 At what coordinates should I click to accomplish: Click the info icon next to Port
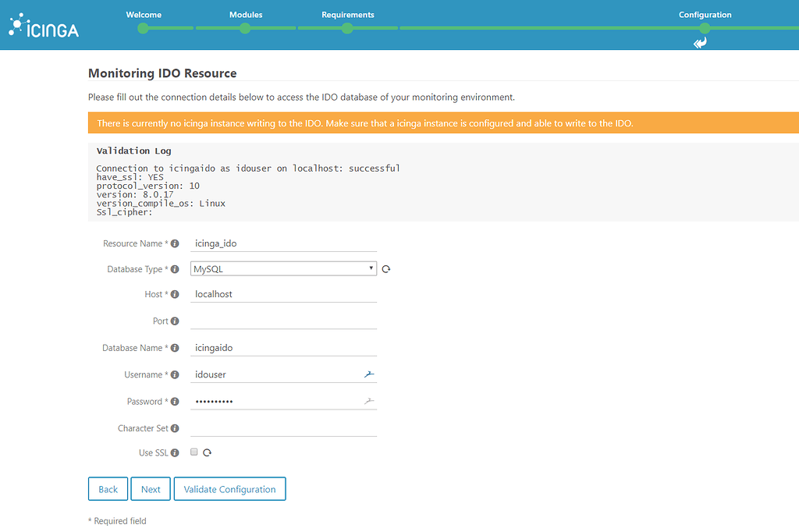175,320
